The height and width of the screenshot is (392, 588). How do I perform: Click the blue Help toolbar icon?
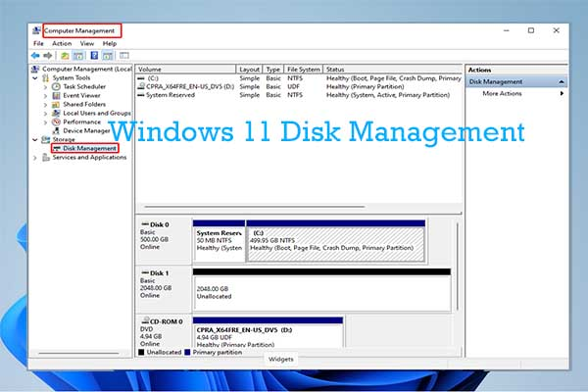pyautogui.click(x=93, y=56)
